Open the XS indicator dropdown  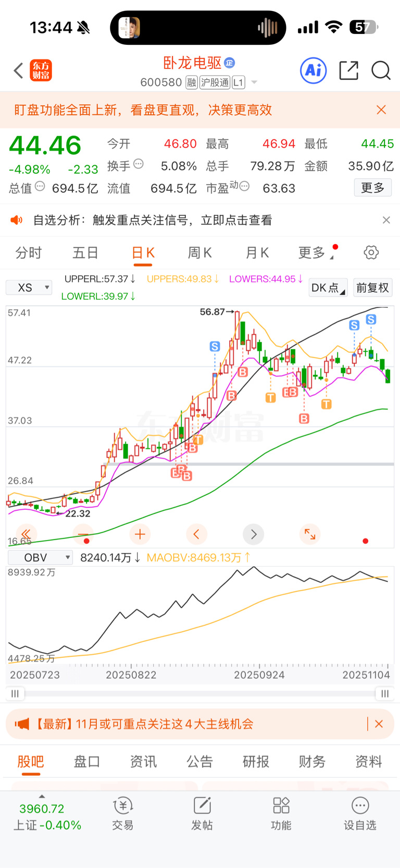tap(29, 288)
